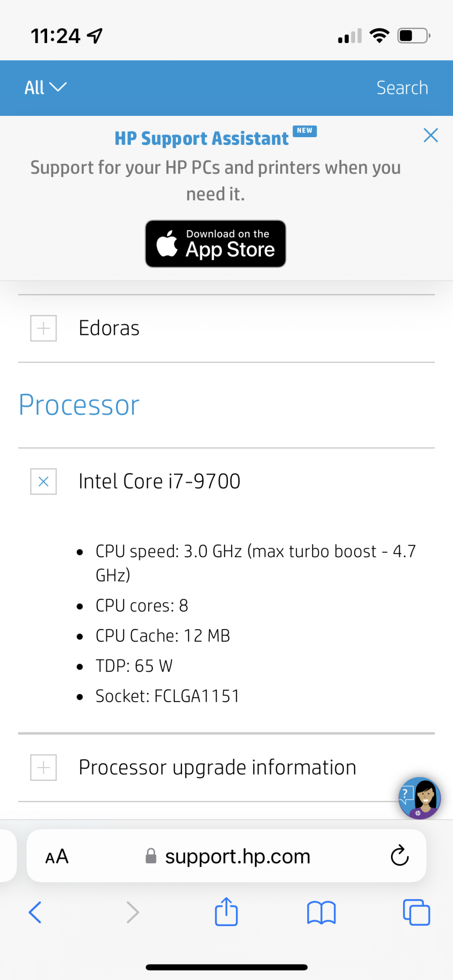Tap the Processor section heading
The height and width of the screenshot is (980, 453).
[79, 405]
